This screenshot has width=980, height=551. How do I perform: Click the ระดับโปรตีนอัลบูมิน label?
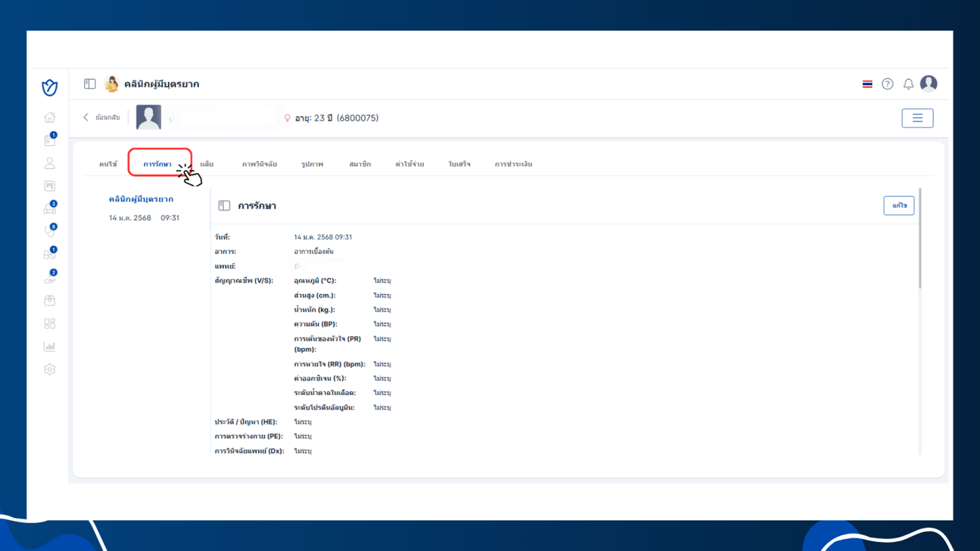[x=324, y=407]
